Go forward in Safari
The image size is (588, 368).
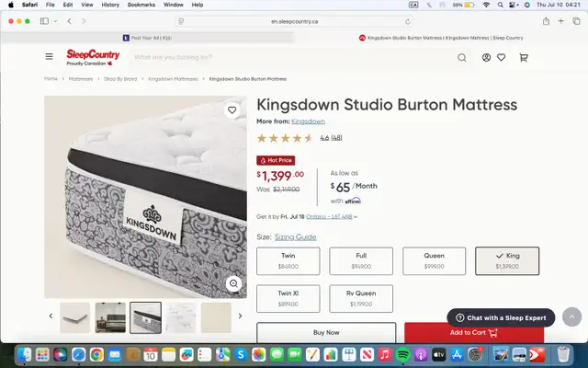click(x=84, y=21)
